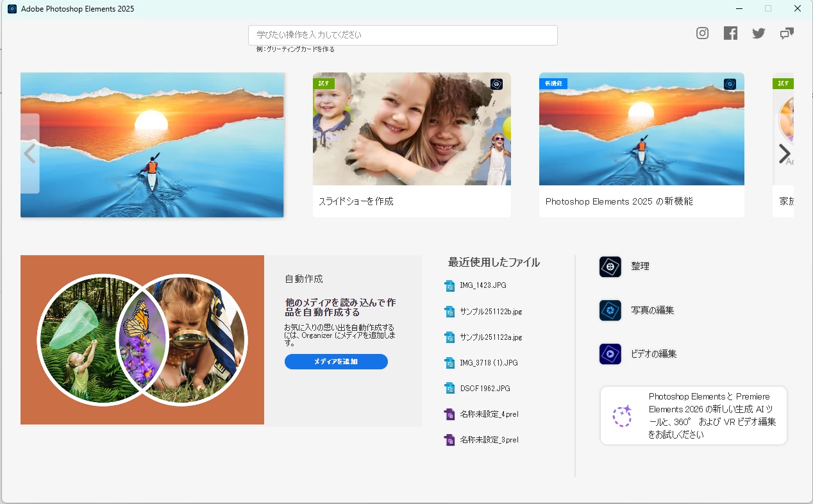Viewport: 813px width, 504px height.
Task: Click the 試す badge on slideshow card
Action: pyautogui.click(x=324, y=84)
